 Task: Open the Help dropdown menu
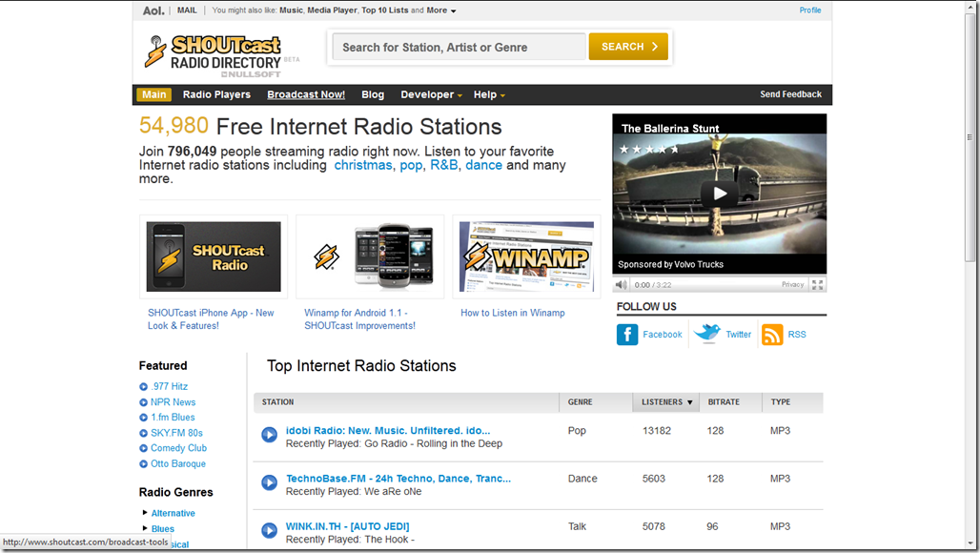[x=489, y=94]
